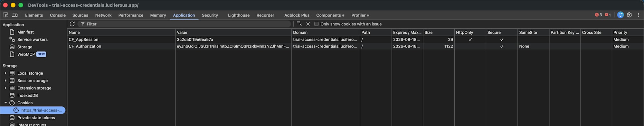
Task: Open the Security tab
Action: [210, 15]
